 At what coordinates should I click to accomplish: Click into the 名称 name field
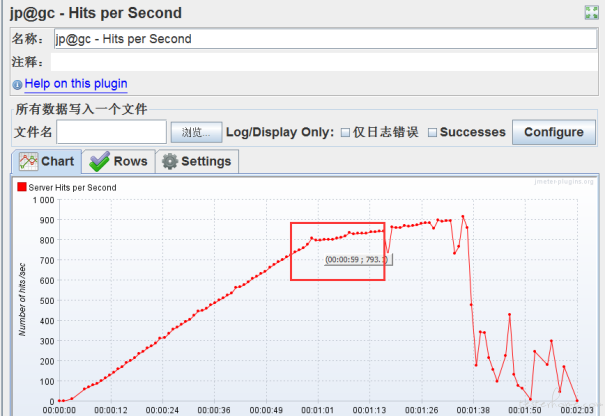click(320, 39)
